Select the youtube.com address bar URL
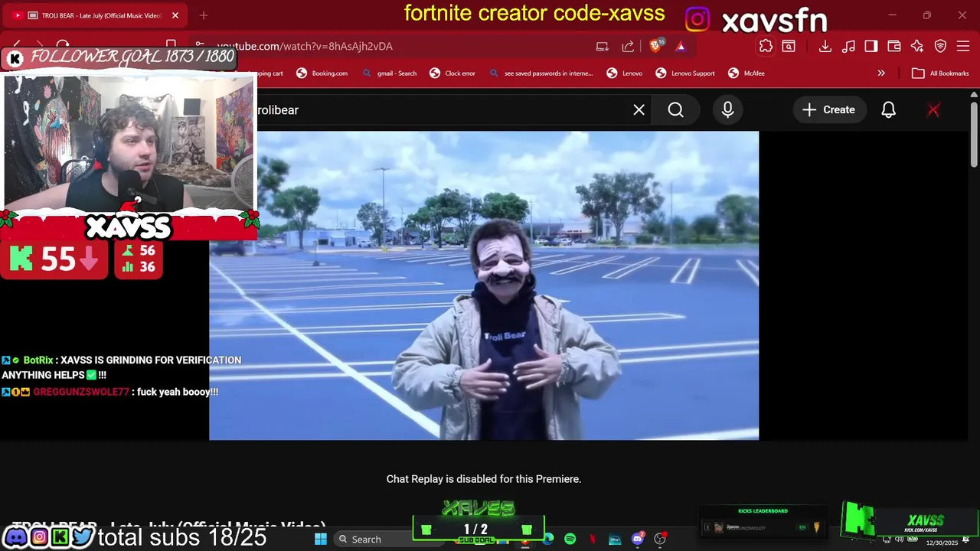This screenshot has height=551, width=980. pyautogui.click(x=305, y=46)
